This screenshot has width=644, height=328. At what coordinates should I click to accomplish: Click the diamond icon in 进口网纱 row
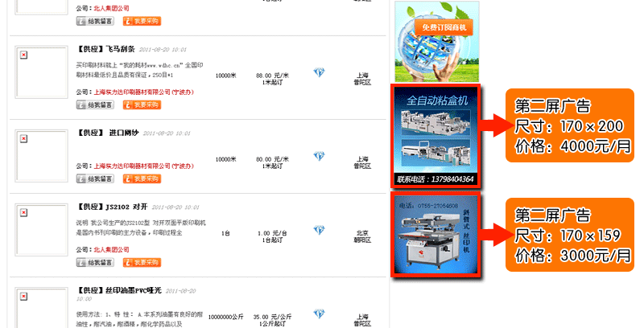pos(319,156)
